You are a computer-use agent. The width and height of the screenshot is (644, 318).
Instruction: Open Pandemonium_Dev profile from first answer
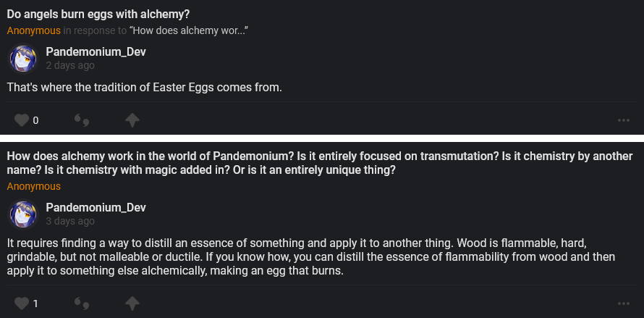pyautogui.click(x=96, y=51)
